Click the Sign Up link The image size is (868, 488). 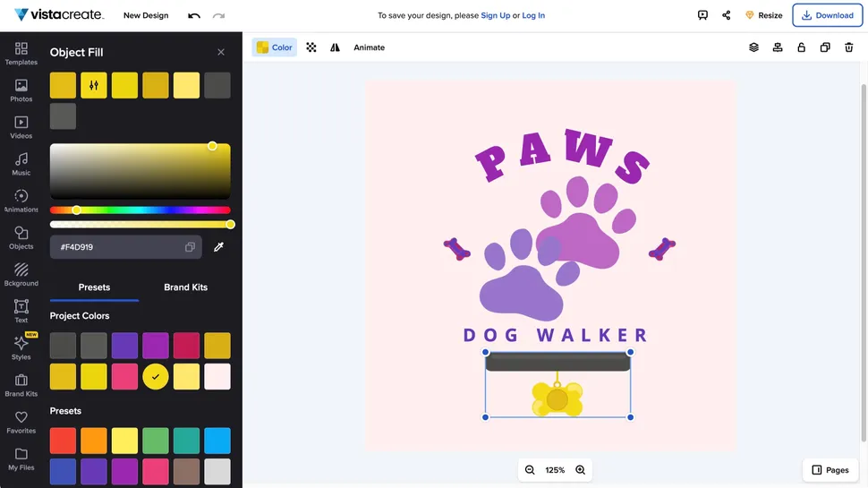coord(496,15)
